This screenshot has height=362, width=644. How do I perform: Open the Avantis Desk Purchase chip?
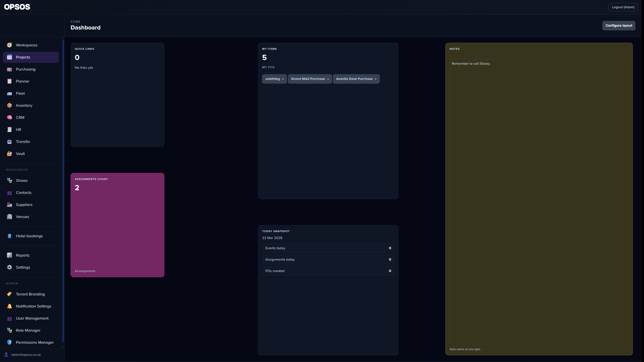[356, 79]
